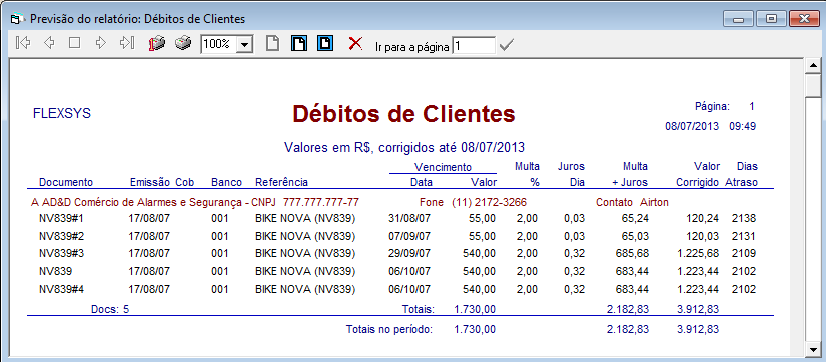The height and width of the screenshot is (362, 826).
Task: Click the stop square toolbar icon
Action: (x=74, y=43)
